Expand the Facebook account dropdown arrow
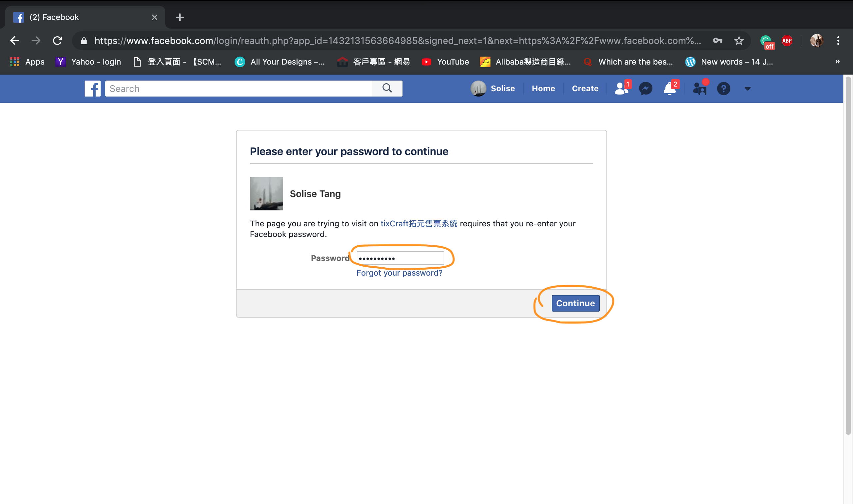Screen dimensions: 853x504 [747, 89]
